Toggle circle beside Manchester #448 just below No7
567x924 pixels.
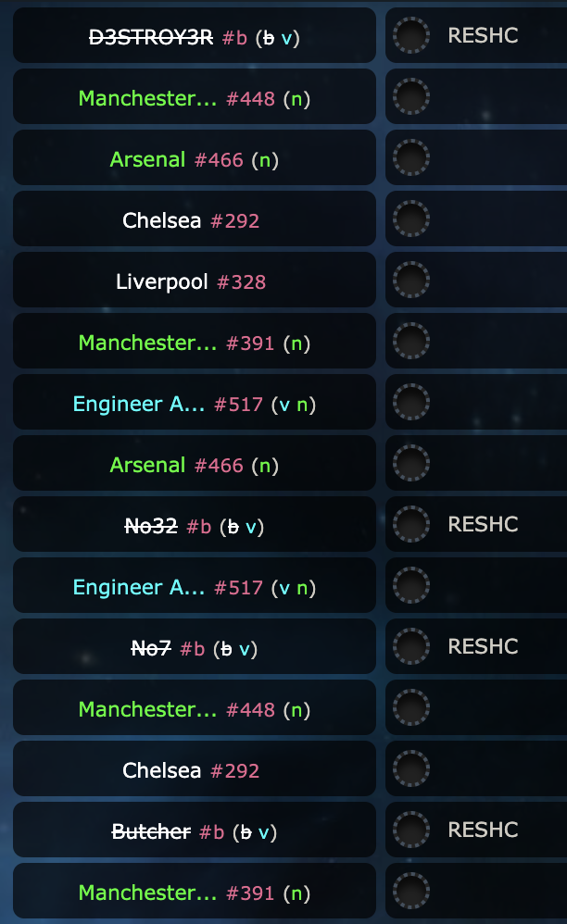(x=411, y=708)
